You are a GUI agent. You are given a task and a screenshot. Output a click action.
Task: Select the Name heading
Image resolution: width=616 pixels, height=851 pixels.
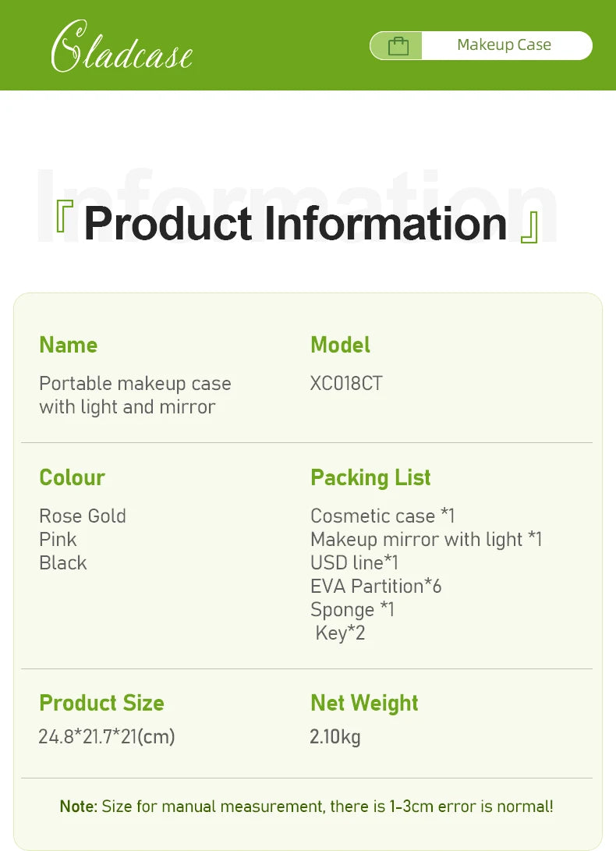pos(69,345)
